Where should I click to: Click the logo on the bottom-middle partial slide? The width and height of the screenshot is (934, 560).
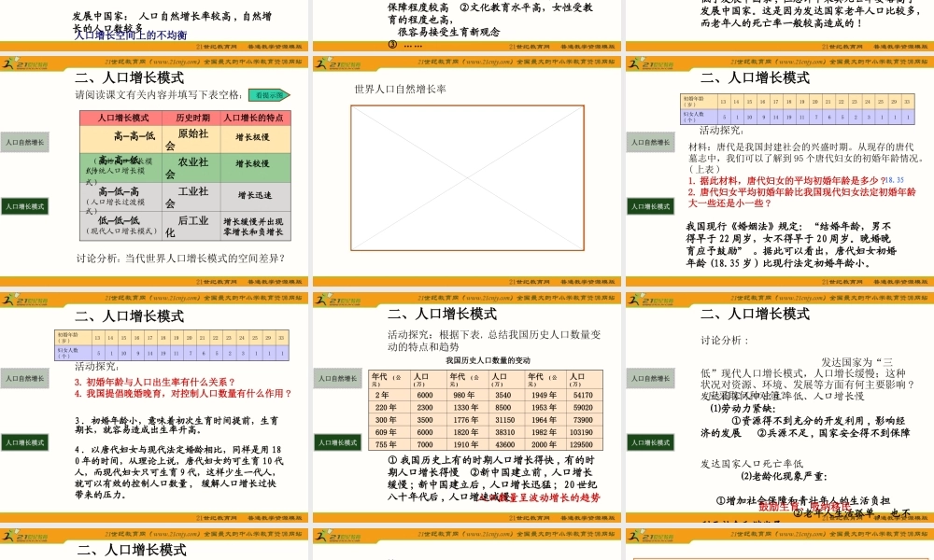point(338,536)
